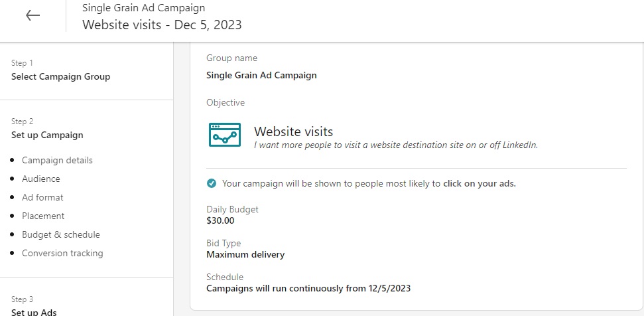This screenshot has height=316, width=644.
Task: Jump to Campaign details section
Action: pos(57,160)
